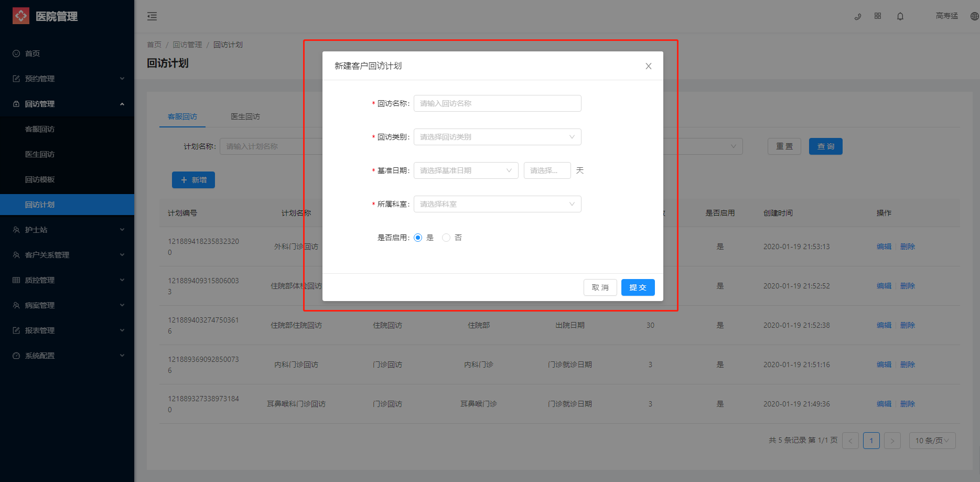Screen dimensions: 980x482
Task: Click the 护士站 user icon in sidebar
Action: [16, 230]
